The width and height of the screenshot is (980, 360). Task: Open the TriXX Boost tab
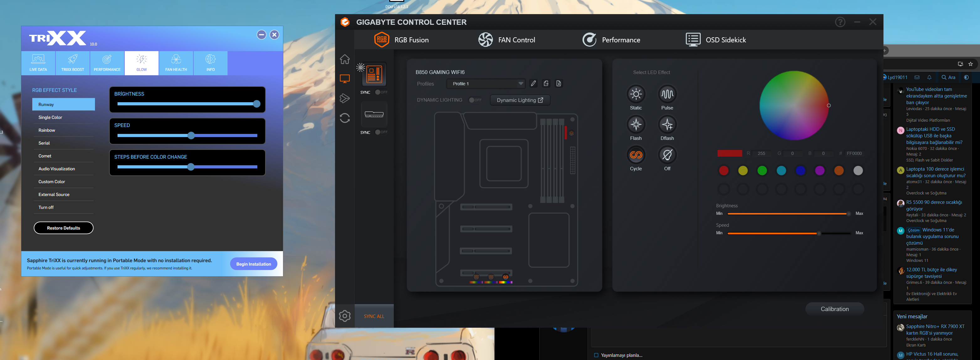click(73, 63)
